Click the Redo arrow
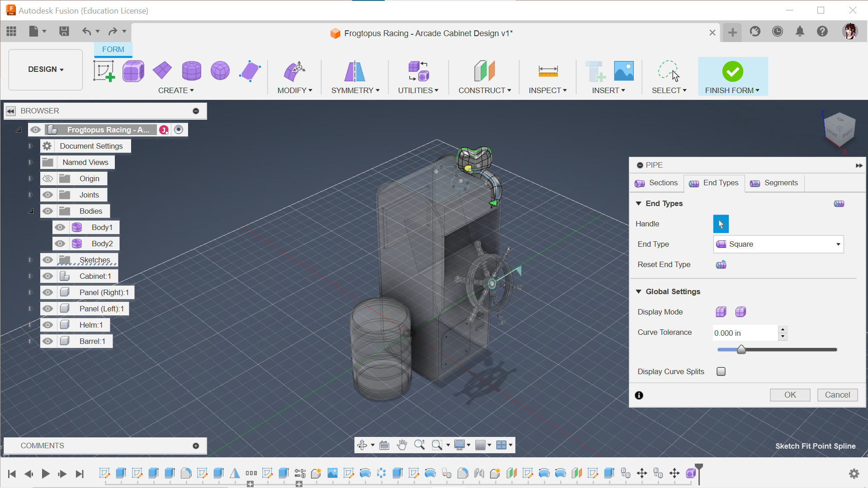The height and width of the screenshot is (488, 868). coord(113,31)
